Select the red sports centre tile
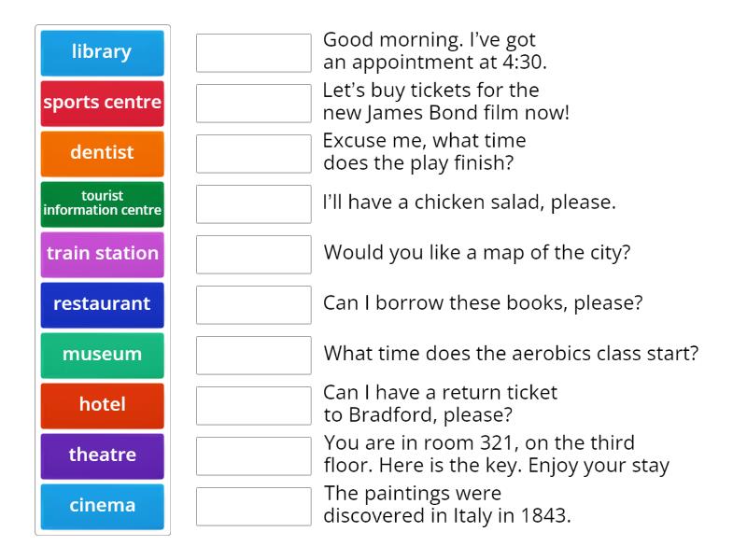747x560 pixels. (102, 103)
